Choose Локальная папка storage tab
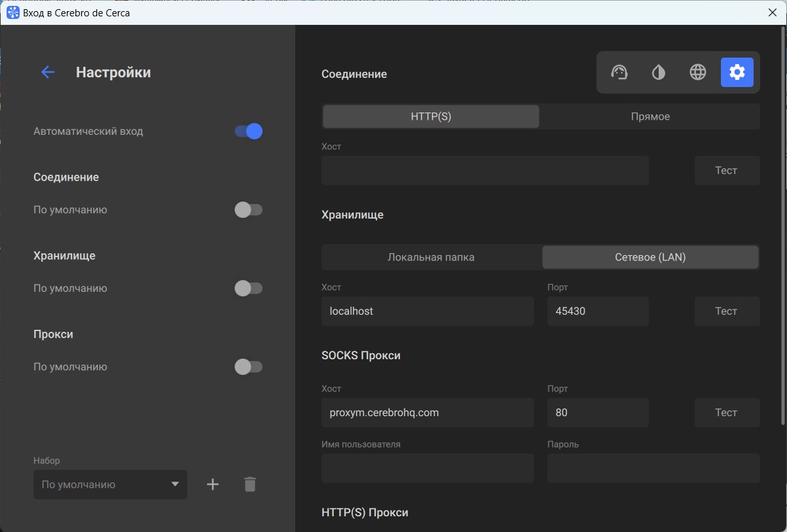Viewport: 787px width, 532px height. point(431,257)
